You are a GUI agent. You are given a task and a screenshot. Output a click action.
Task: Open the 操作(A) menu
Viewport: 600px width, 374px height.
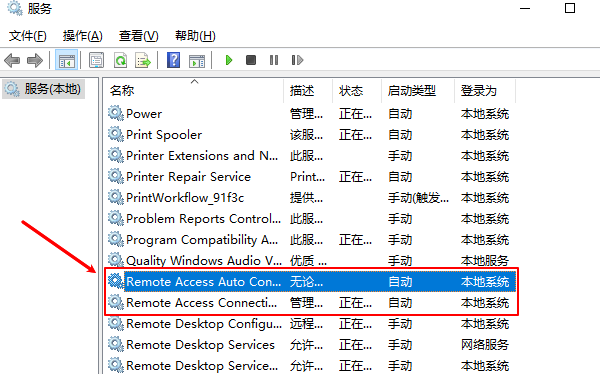[x=82, y=36]
